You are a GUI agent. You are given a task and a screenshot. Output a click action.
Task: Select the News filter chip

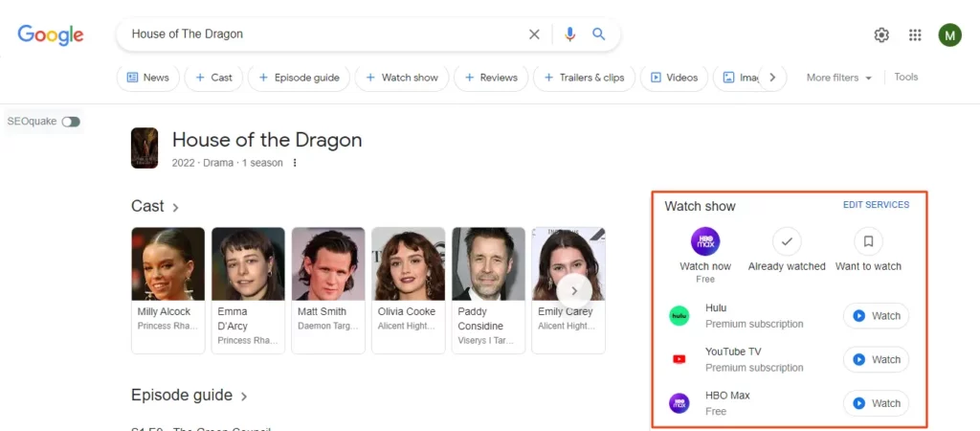pos(148,78)
